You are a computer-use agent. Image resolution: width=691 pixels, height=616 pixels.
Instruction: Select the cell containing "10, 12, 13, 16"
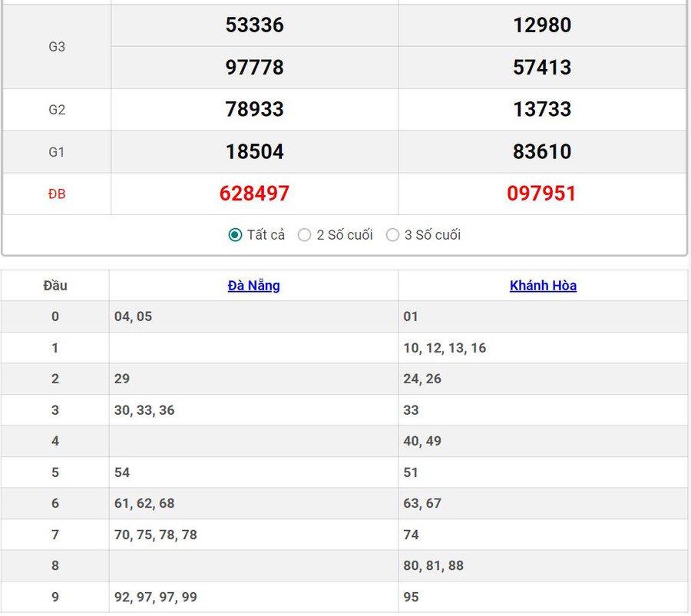pos(445,348)
